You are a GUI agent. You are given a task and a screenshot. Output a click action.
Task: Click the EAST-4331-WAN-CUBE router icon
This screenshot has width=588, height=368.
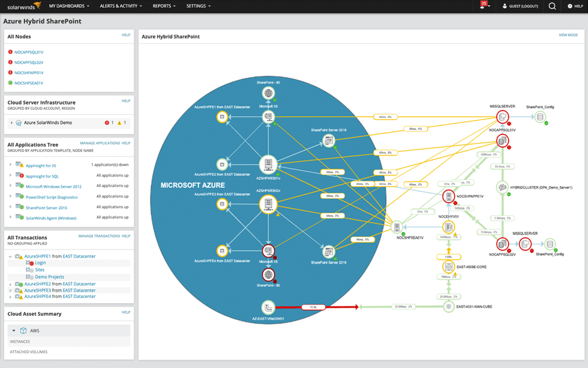449,307
